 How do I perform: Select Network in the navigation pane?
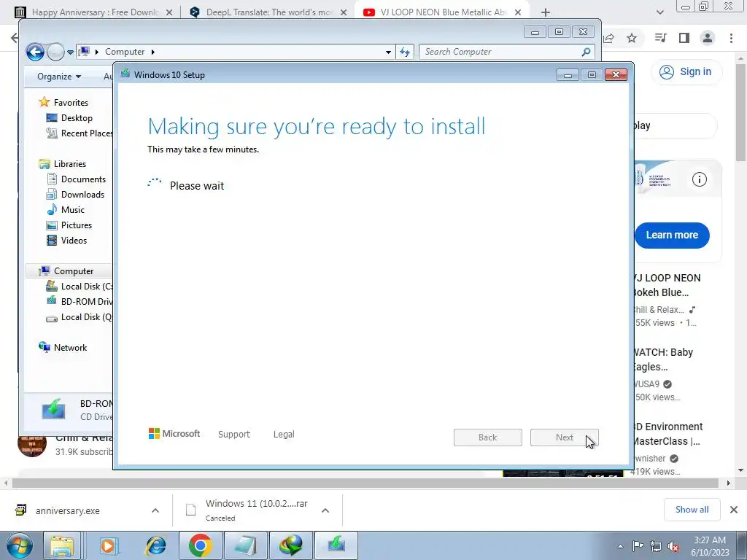coord(71,348)
